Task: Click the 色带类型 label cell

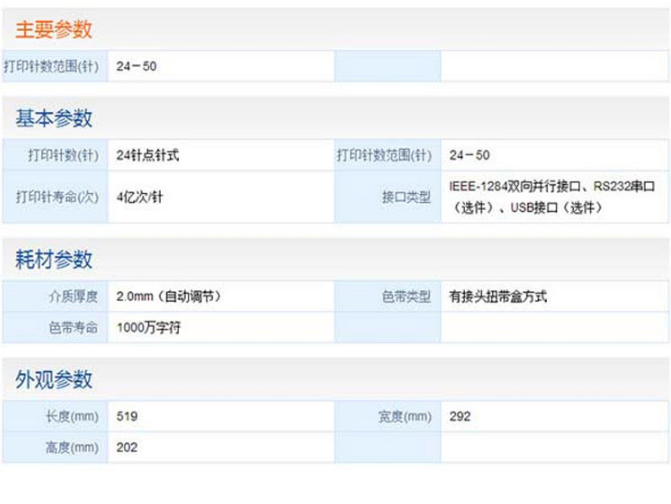Action: coord(406,297)
